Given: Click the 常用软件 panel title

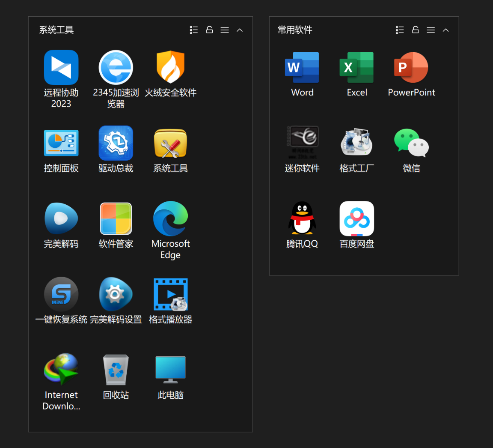Looking at the screenshot, I should click(x=294, y=30).
